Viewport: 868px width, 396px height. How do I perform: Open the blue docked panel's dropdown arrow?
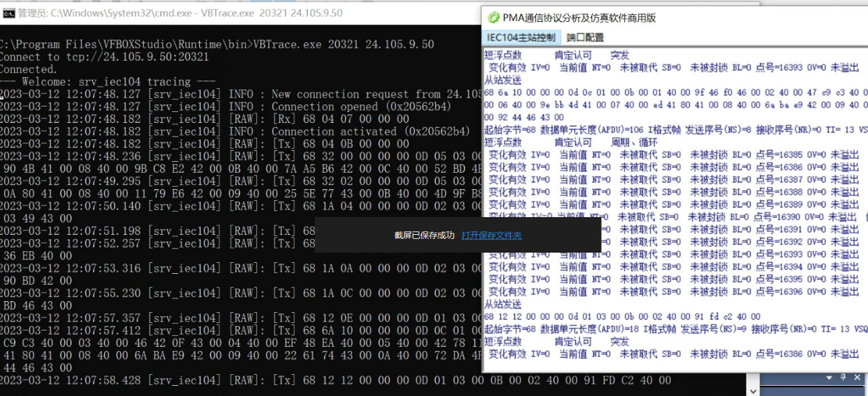(x=828, y=378)
